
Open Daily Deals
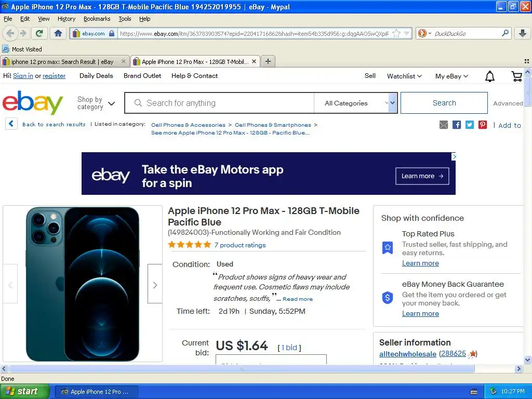(96, 76)
